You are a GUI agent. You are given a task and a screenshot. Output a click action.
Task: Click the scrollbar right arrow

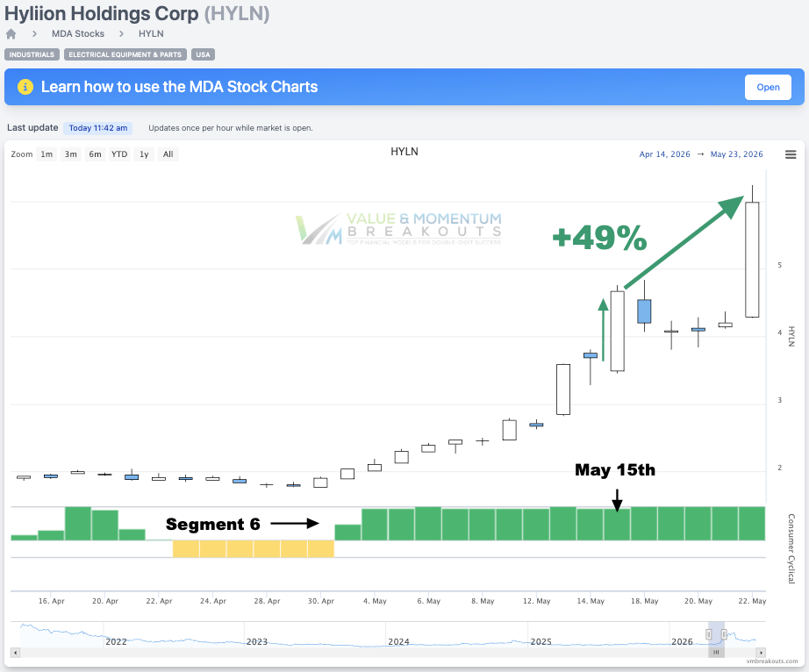761,653
